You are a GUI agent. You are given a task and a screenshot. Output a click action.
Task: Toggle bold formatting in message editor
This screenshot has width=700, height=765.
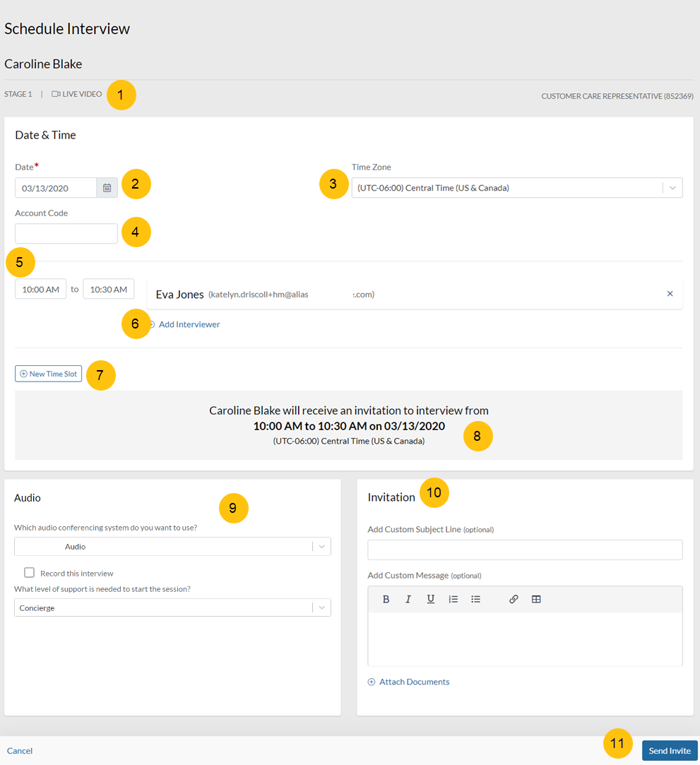386,599
